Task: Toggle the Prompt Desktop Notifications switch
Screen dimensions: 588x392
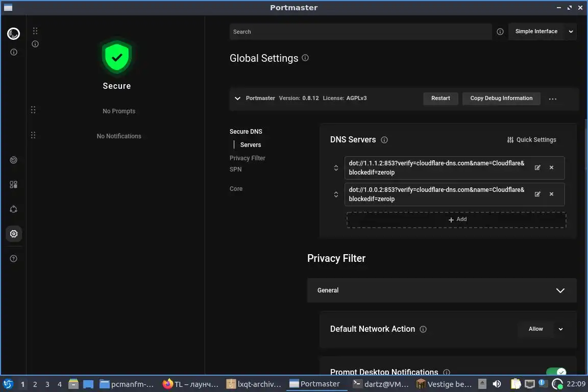Action: [x=556, y=372]
